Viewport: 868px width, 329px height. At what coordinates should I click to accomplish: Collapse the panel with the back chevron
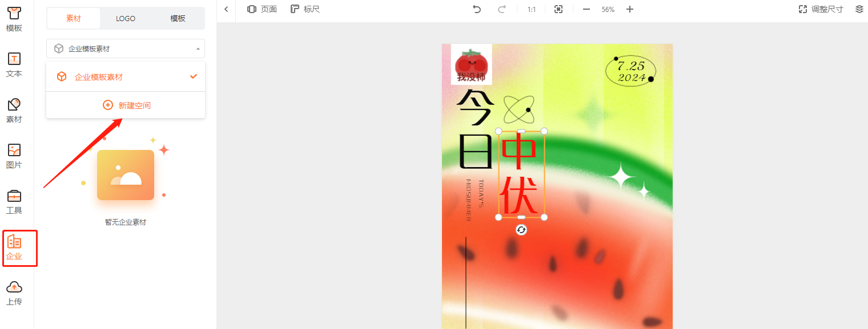click(226, 9)
